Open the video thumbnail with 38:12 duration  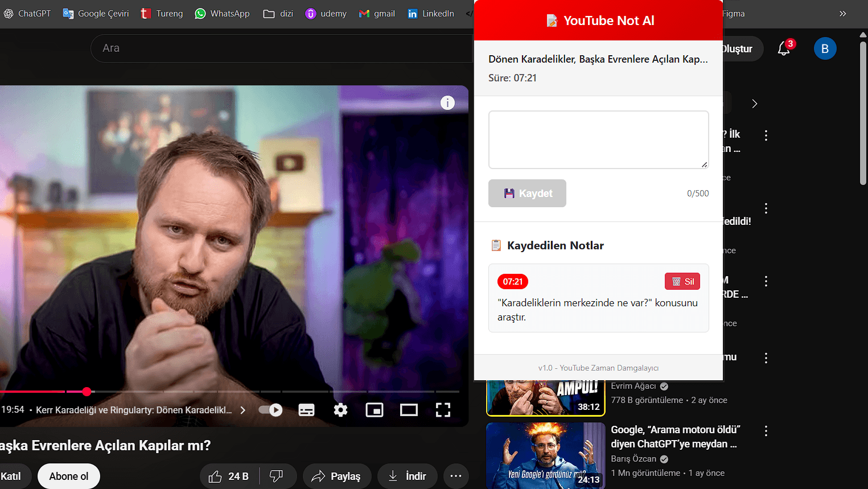point(546,398)
